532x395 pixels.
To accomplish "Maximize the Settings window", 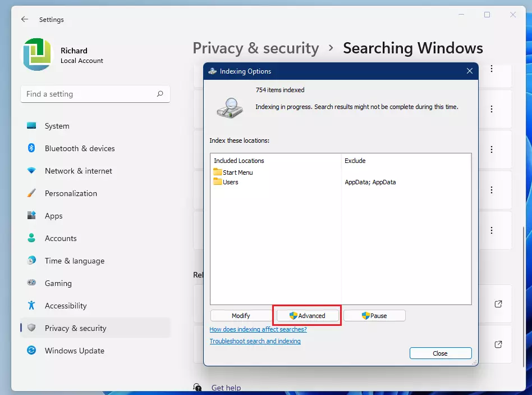I will click(x=487, y=15).
